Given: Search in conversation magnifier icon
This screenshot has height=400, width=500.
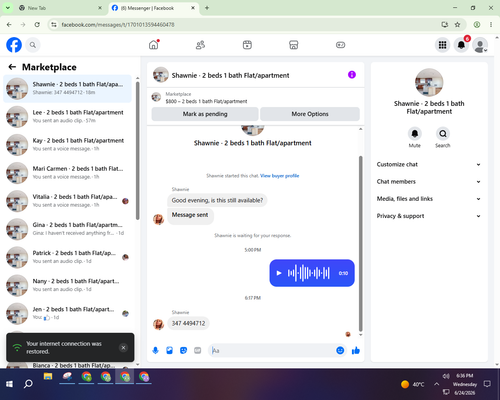Looking at the screenshot, I should 443,134.
